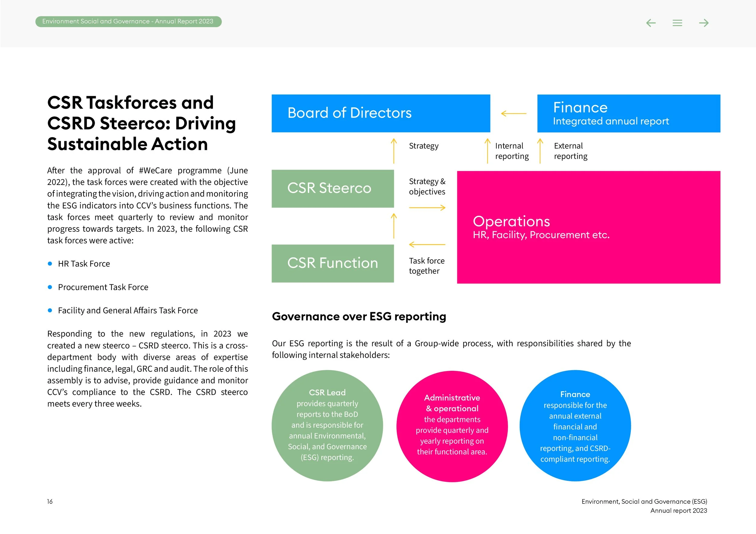The width and height of the screenshot is (756, 534).
Task: Click the Administrative & operational circle
Action: 452,426
